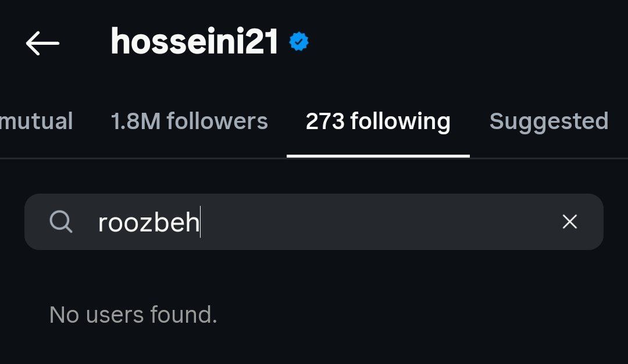This screenshot has height=364, width=628.
Task: Remove the roozbeh query using the X icon
Action: tap(569, 222)
